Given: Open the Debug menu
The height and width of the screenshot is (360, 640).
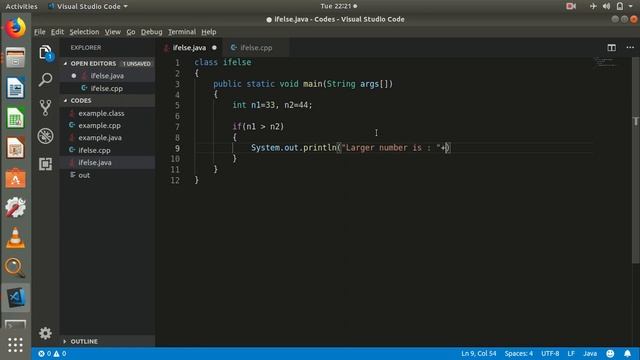Looking at the screenshot, I should [x=151, y=32].
